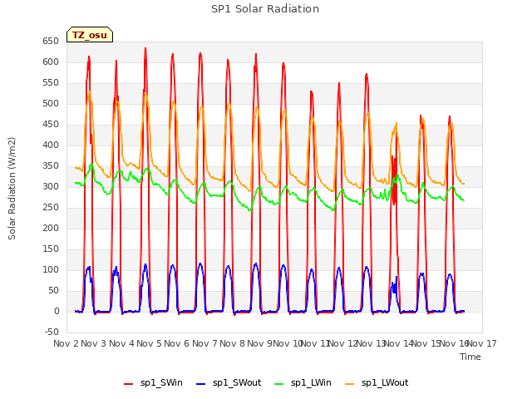The width and height of the screenshot is (532, 399).
Task: Click the TZ_osu annotation box
Action: (90, 35)
